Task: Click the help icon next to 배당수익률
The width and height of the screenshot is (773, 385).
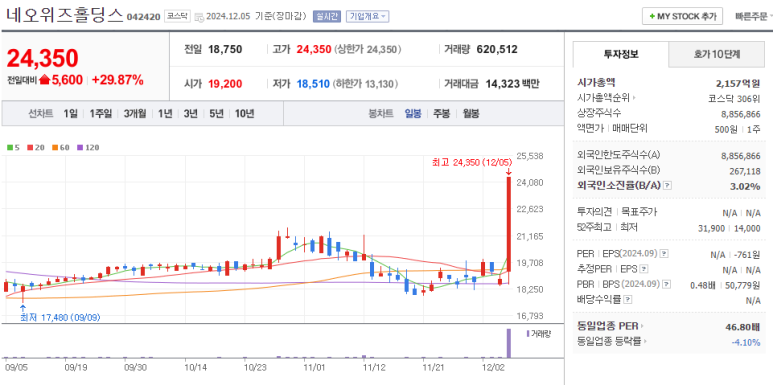Action: coord(628,300)
